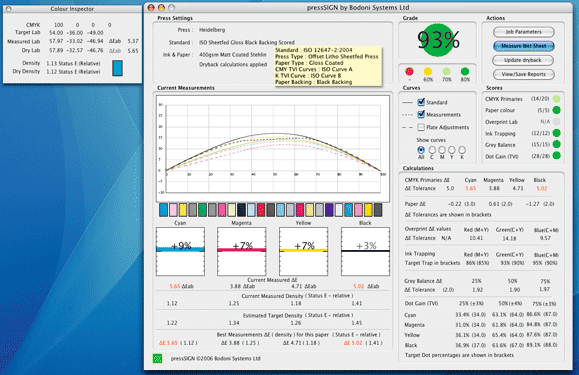579x375 pixels.
Task: Select the white colour bar patch
Action: (339, 210)
